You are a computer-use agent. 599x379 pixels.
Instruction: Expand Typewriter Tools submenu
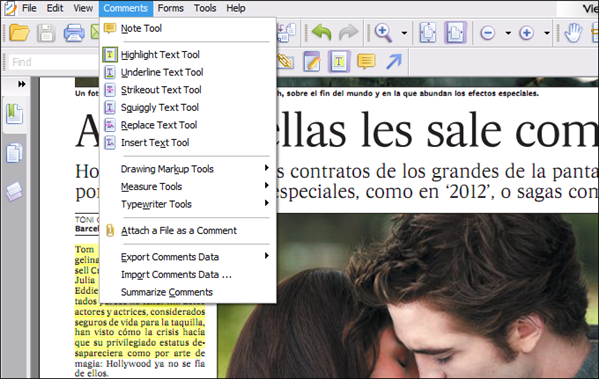coord(187,204)
